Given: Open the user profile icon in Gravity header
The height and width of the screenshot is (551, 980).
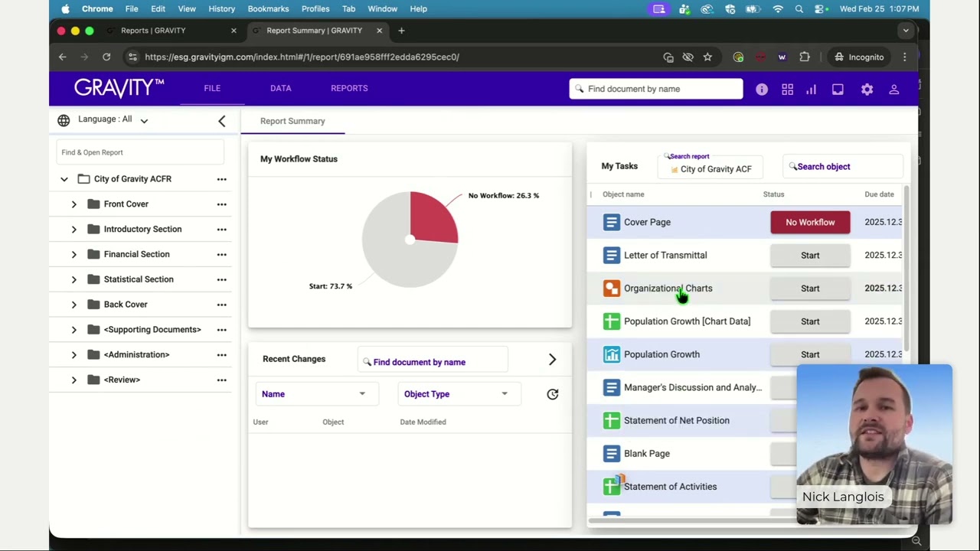Looking at the screenshot, I should [x=893, y=90].
